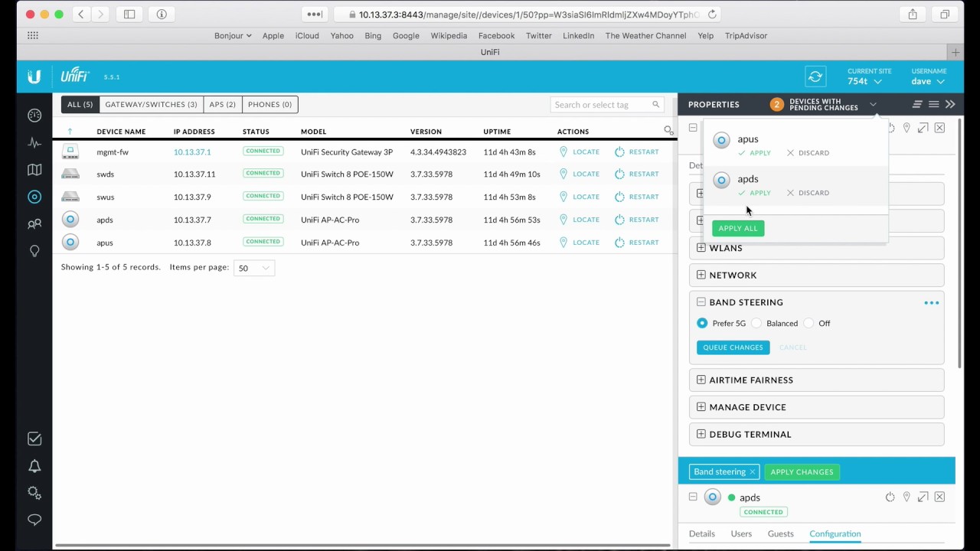Open the Guests tab of apds
This screenshot has height=551, width=980.
[x=780, y=533]
